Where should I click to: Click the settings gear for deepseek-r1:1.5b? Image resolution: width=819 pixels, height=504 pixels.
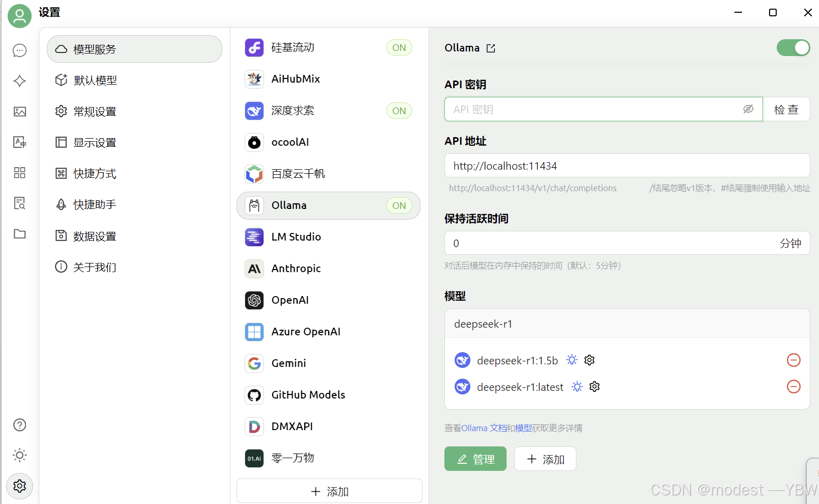pos(590,360)
